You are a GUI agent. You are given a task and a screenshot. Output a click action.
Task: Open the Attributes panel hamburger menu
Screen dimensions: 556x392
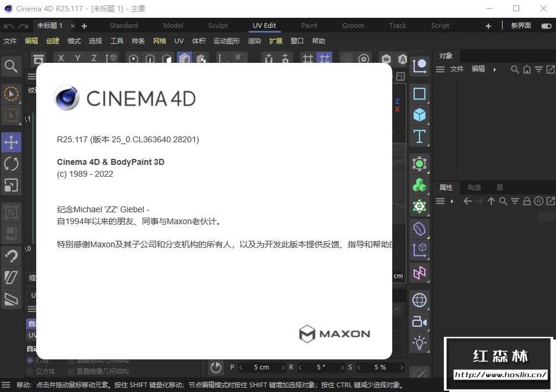point(440,201)
